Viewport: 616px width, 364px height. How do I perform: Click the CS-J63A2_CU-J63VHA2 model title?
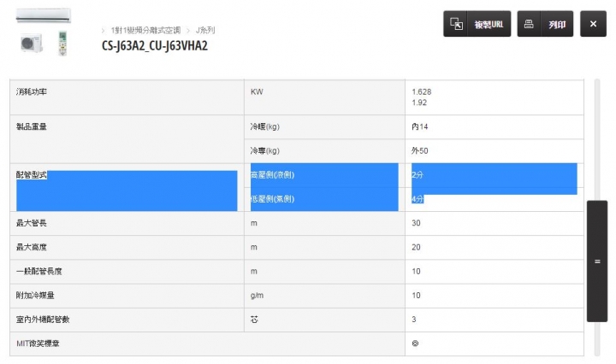click(x=154, y=45)
